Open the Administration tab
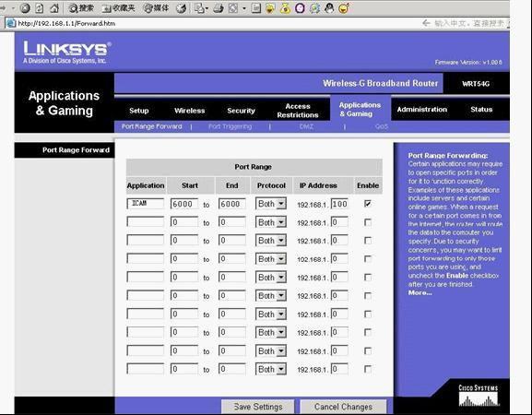 421,109
